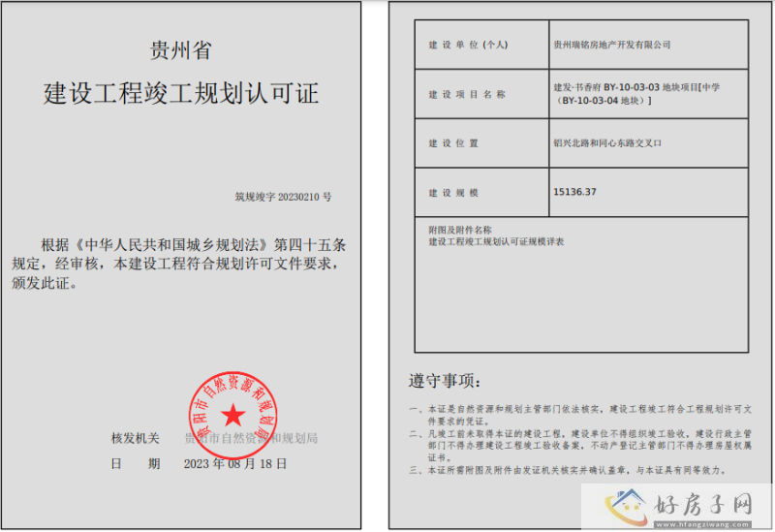Select the location 铝兴北路和同心东路交叉口

click(x=607, y=143)
